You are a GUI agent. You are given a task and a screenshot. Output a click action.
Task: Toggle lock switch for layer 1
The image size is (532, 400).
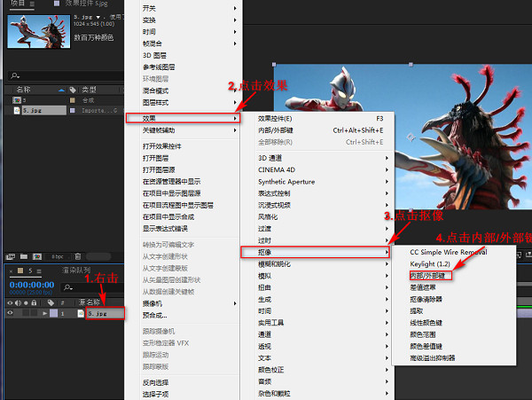point(34,313)
